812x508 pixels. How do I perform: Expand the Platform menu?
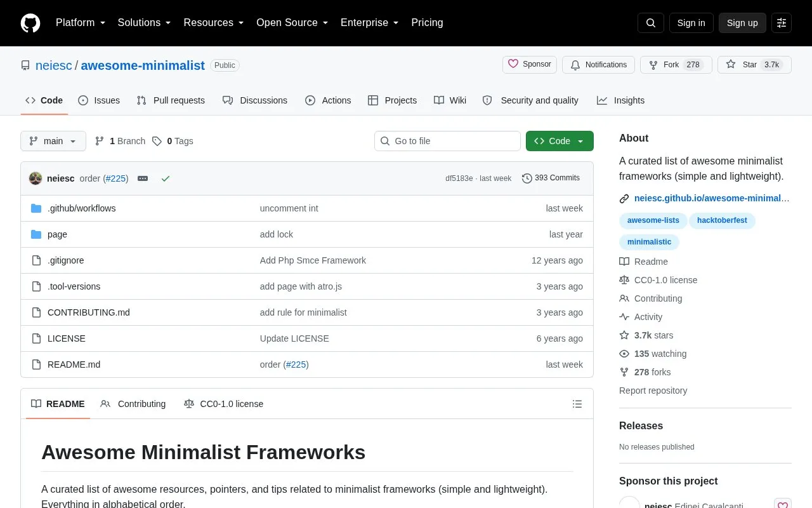pyautogui.click(x=81, y=23)
